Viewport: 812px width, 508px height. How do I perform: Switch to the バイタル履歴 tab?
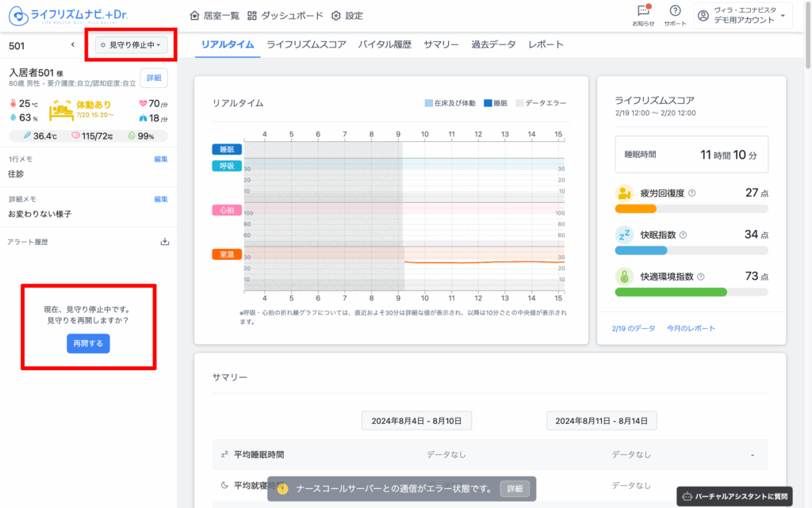[385, 44]
